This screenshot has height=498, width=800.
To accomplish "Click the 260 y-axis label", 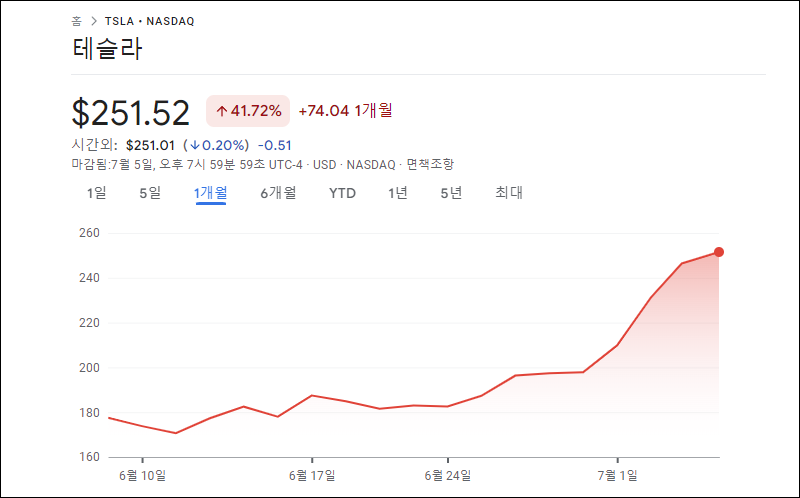I will click(x=89, y=233).
